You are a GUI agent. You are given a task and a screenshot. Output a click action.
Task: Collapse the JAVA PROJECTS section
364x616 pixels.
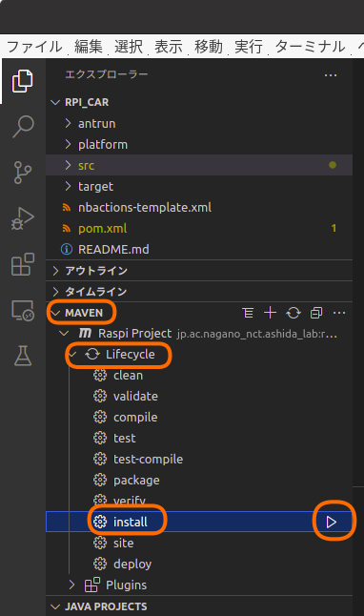pyautogui.click(x=55, y=606)
